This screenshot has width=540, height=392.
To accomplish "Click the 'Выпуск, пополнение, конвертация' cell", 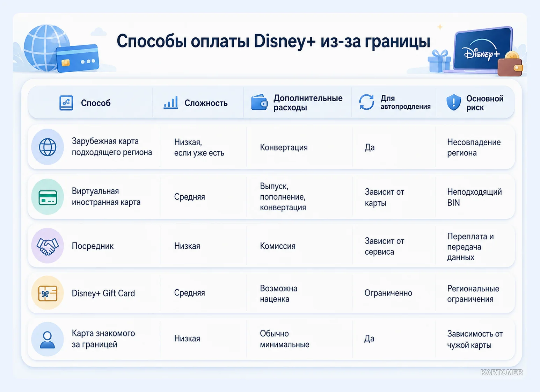I will 283,197.
